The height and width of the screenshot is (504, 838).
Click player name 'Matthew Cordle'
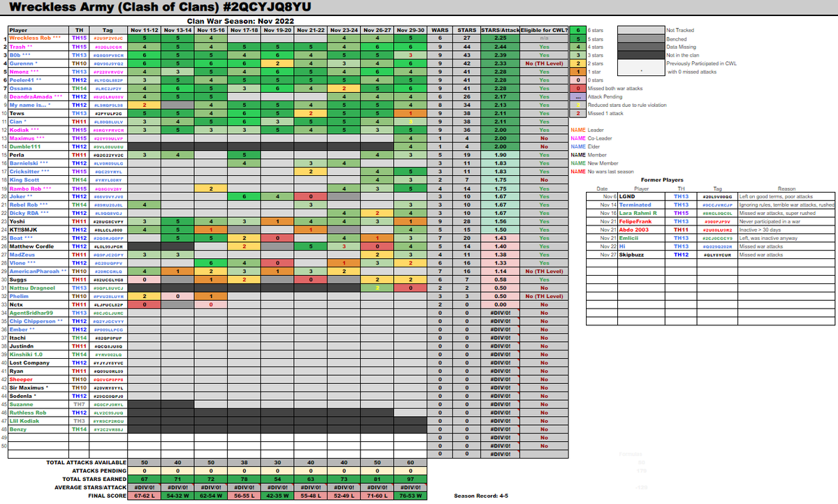[31, 246]
